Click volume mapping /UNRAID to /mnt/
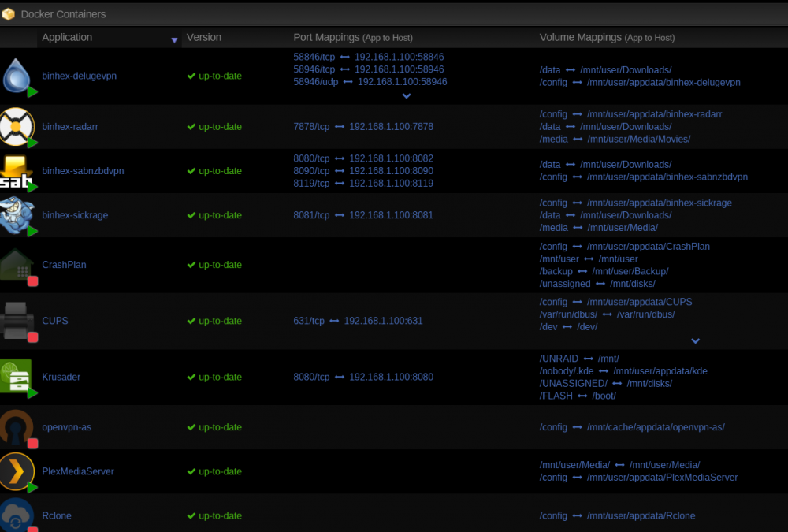The height and width of the screenshot is (532, 788). click(579, 359)
